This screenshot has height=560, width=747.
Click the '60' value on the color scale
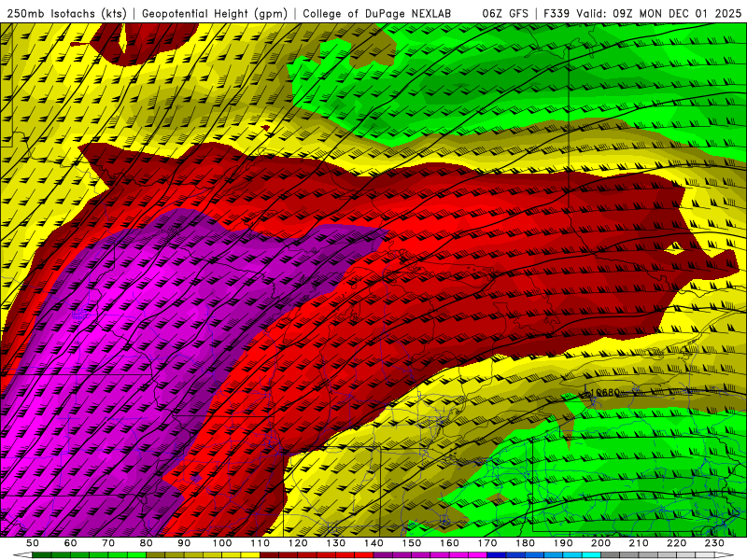[71, 543]
